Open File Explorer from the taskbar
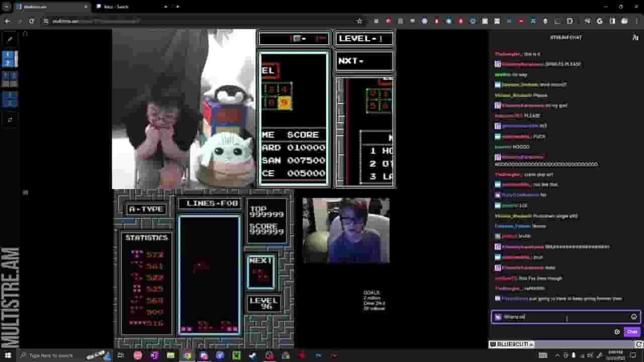Viewport: 644px width, 362px height. click(x=171, y=355)
